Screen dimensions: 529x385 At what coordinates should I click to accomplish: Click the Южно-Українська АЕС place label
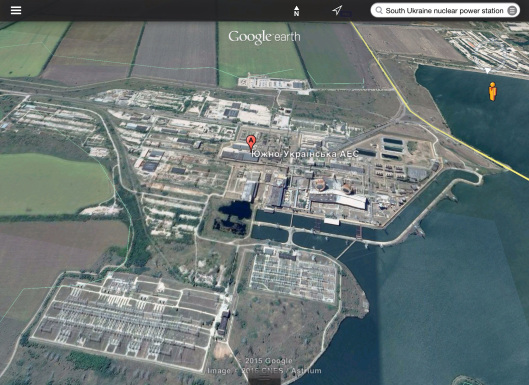tap(305, 154)
